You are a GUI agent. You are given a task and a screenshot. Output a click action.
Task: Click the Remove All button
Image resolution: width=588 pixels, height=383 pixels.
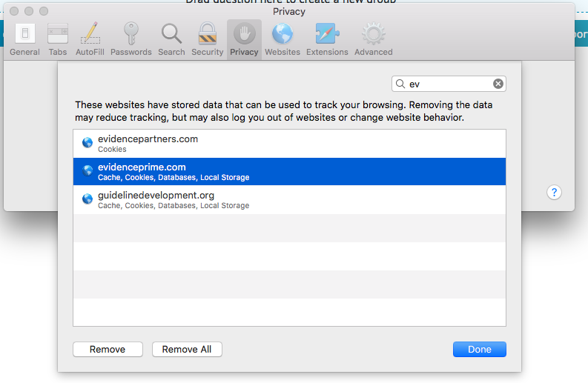(187, 349)
